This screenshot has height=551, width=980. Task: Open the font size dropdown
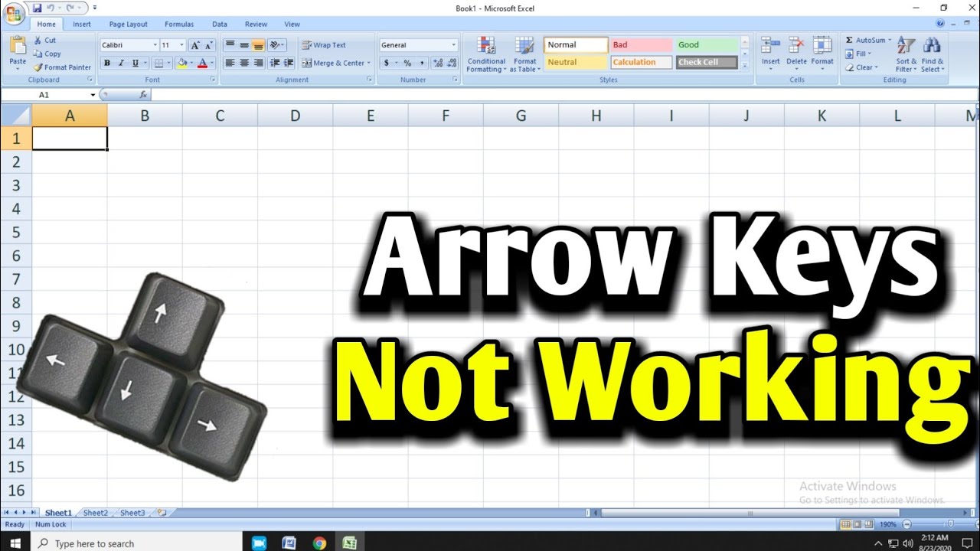181,45
